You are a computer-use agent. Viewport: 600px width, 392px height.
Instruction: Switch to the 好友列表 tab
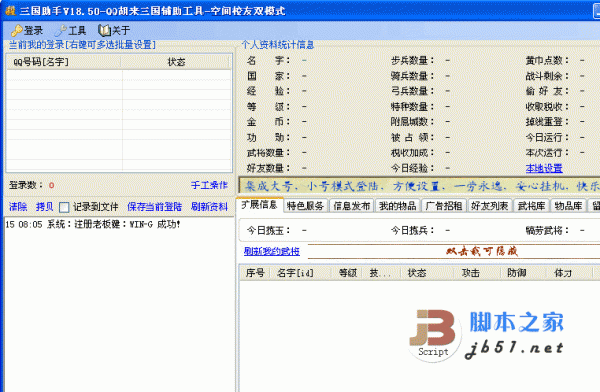[x=489, y=206]
